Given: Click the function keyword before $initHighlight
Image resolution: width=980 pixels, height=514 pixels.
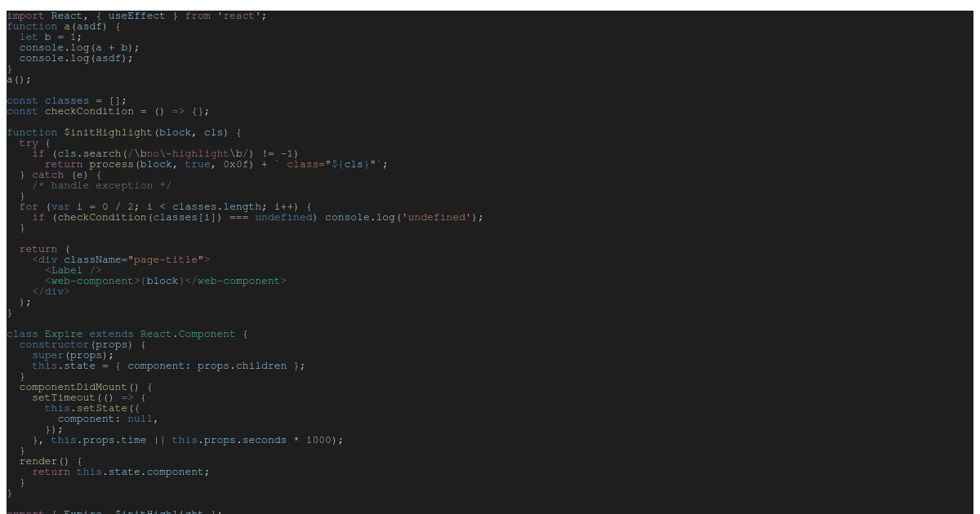Looking at the screenshot, I should click(x=29, y=132).
